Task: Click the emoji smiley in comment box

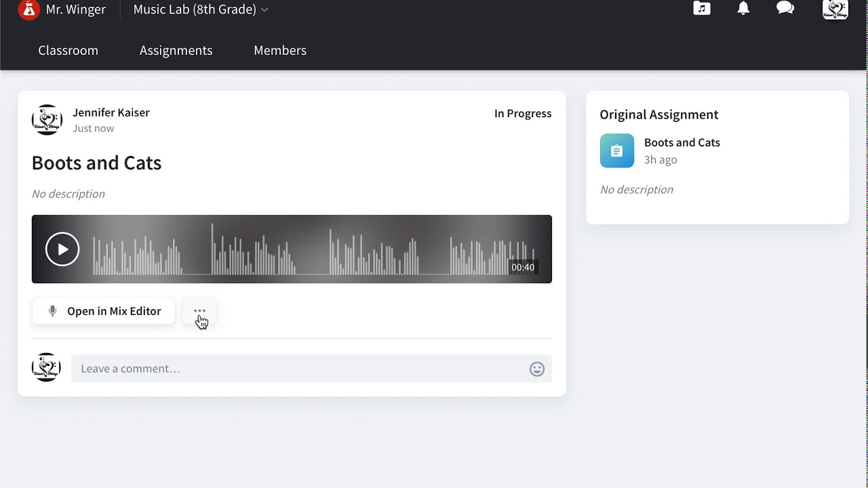Action: 537,369
